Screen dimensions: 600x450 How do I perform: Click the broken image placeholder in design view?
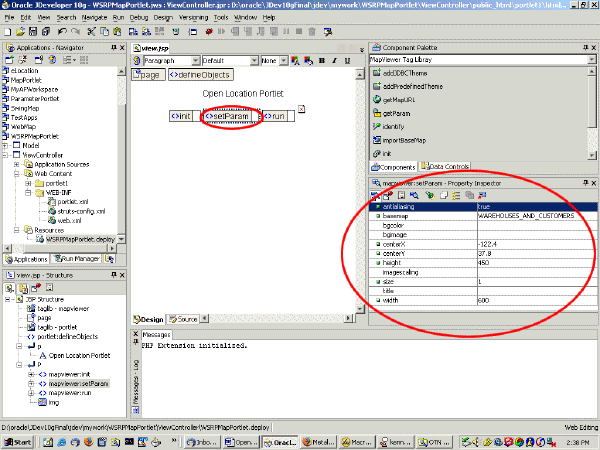[302, 109]
